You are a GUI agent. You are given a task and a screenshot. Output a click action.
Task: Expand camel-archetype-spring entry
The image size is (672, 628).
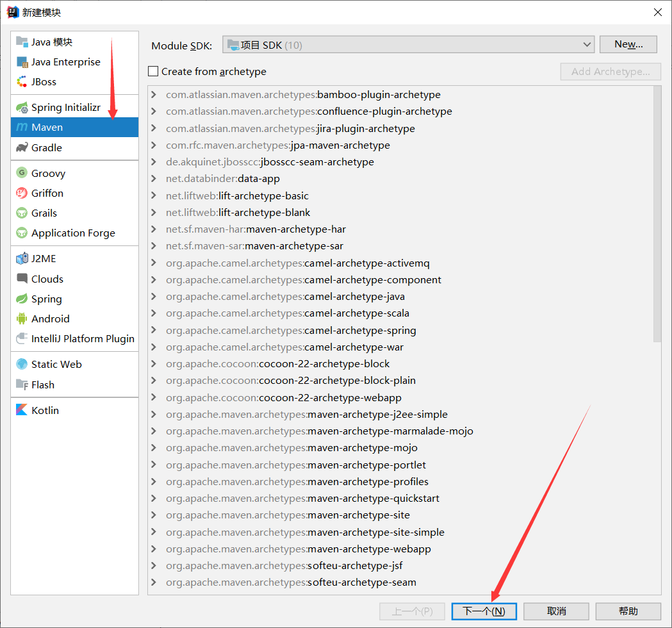pos(154,330)
